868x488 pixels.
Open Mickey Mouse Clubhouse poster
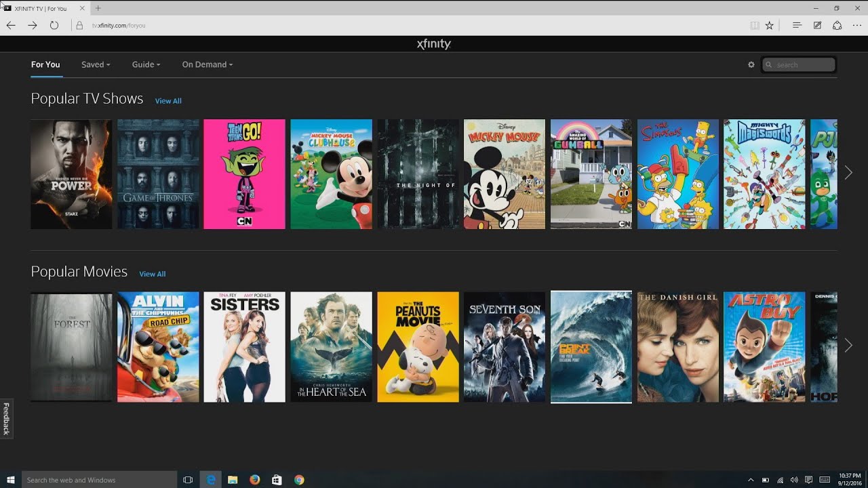pos(331,174)
